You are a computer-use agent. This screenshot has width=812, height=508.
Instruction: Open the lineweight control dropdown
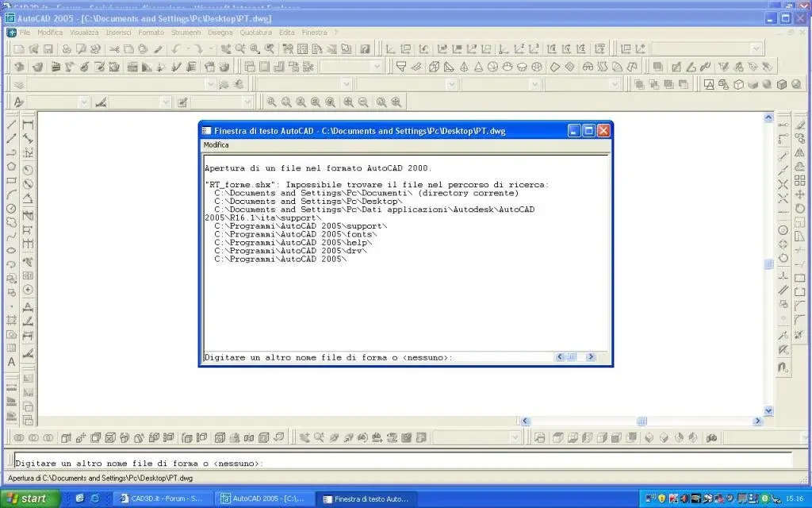(x=535, y=84)
